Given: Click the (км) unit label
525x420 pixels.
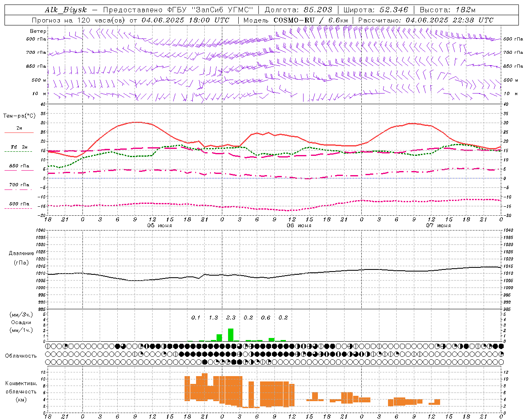Looking at the screenshot, I should tap(21, 399).
